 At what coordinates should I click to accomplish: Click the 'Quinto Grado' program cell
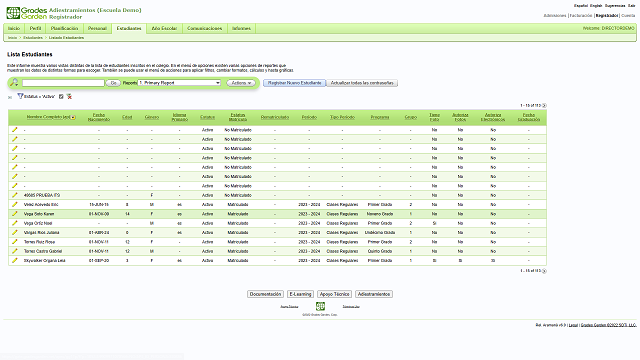tap(380, 251)
